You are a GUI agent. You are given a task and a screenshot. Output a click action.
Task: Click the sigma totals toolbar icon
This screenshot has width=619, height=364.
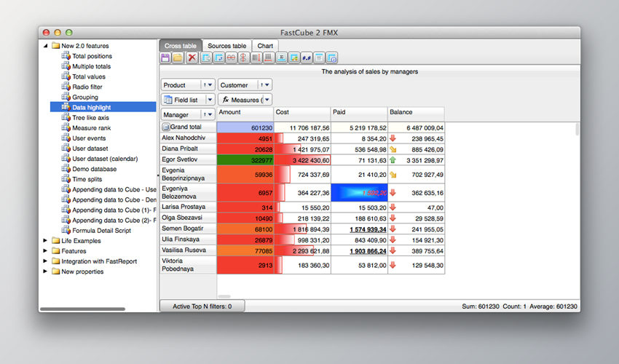281,58
